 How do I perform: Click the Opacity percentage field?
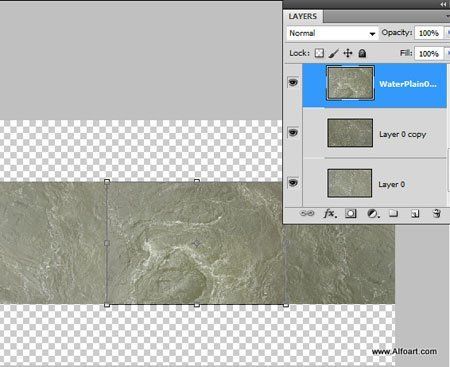click(429, 33)
